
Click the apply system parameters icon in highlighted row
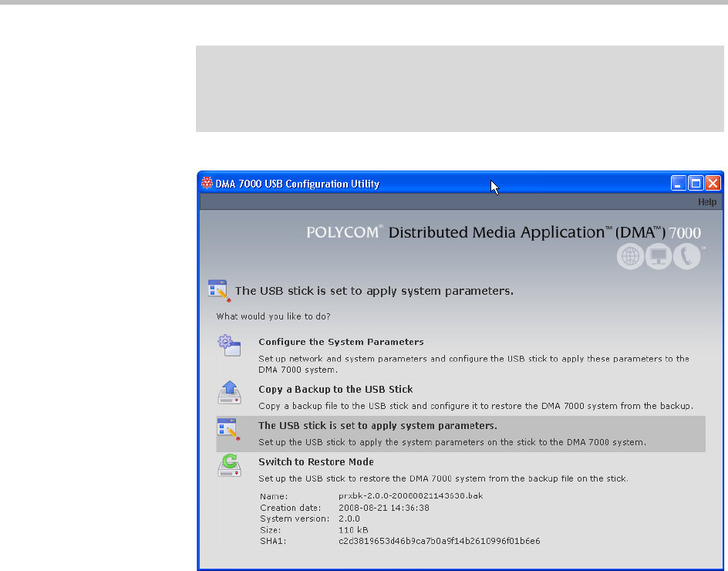228,429
